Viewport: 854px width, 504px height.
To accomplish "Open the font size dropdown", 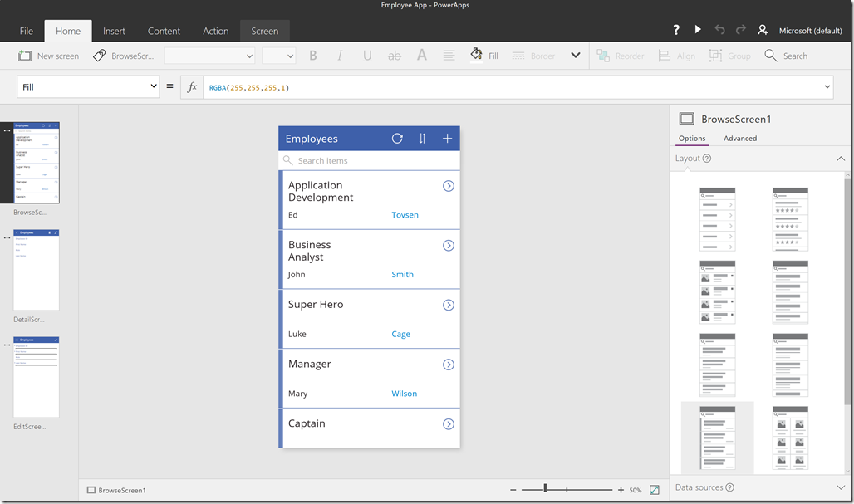I will pos(278,56).
